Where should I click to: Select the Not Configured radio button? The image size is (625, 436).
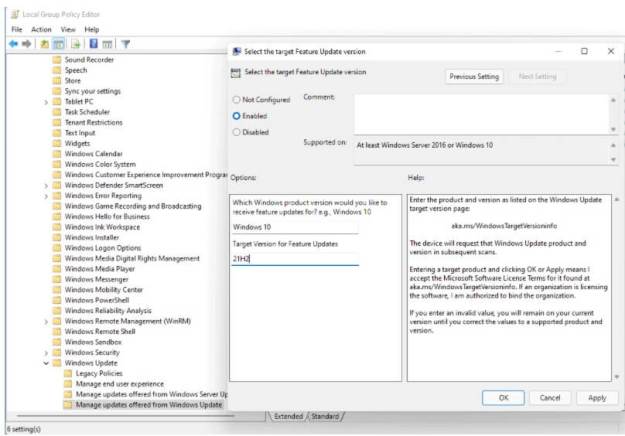(236, 100)
